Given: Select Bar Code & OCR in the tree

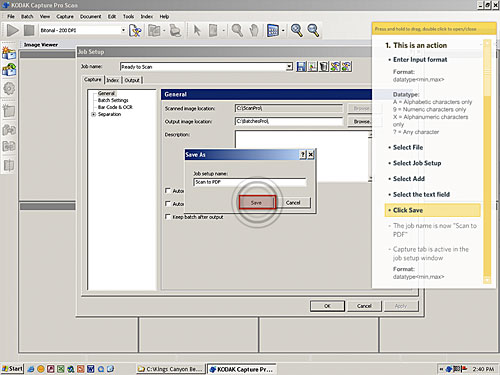Looking at the screenshot, I should click(115, 107).
